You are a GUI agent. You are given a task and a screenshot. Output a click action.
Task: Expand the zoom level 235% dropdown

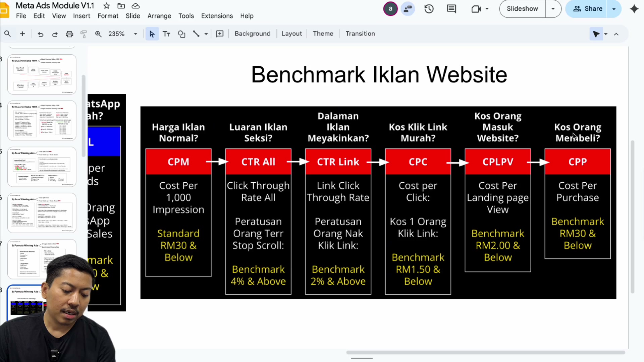136,34
